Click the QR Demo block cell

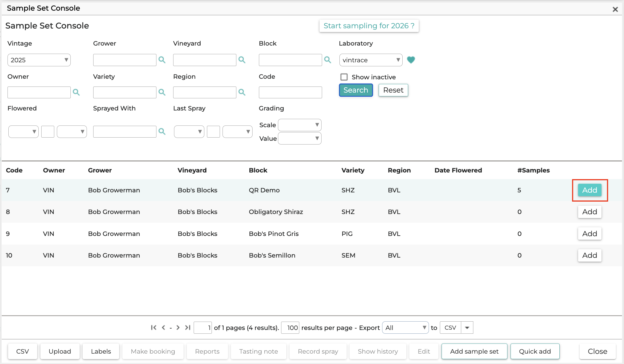pos(264,190)
